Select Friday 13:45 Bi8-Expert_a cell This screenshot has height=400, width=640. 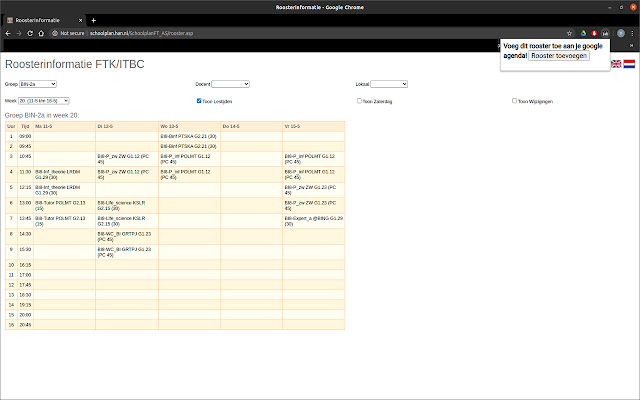pyautogui.click(x=313, y=221)
